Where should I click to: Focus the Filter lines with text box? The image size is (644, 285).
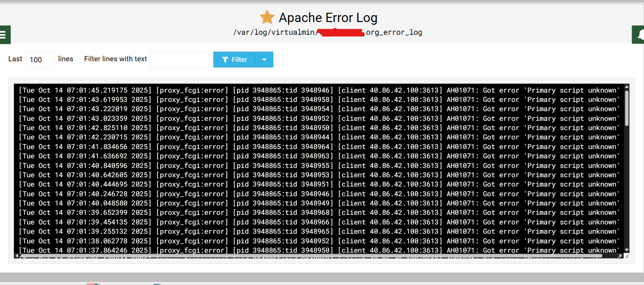click(182, 60)
